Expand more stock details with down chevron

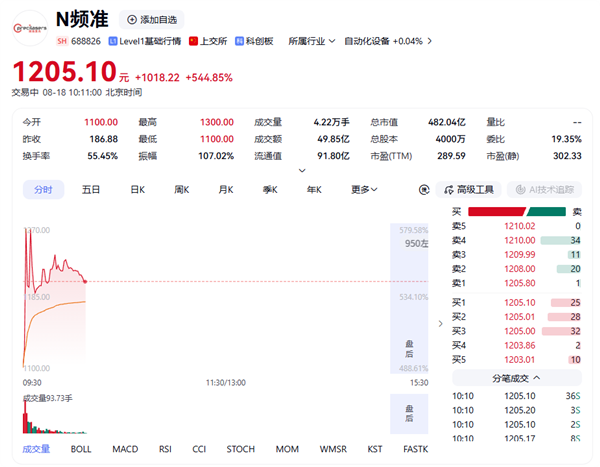(x=302, y=170)
